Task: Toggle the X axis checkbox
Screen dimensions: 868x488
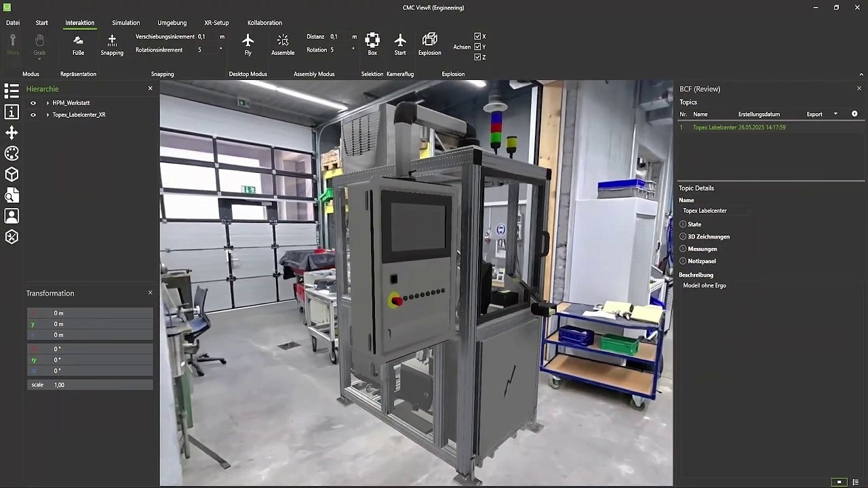Action: pos(478,37)
